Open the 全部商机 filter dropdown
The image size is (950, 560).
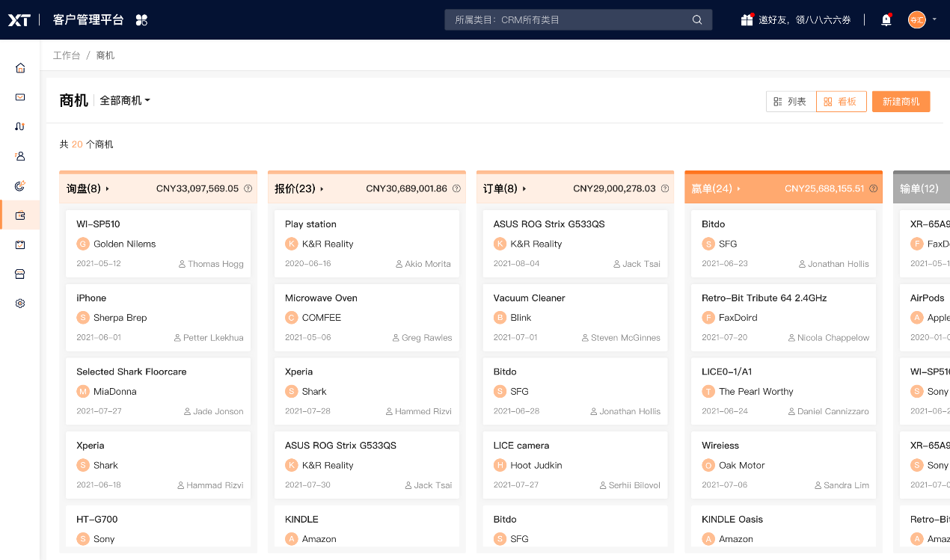pyautogui.click(x=125, y=100)
